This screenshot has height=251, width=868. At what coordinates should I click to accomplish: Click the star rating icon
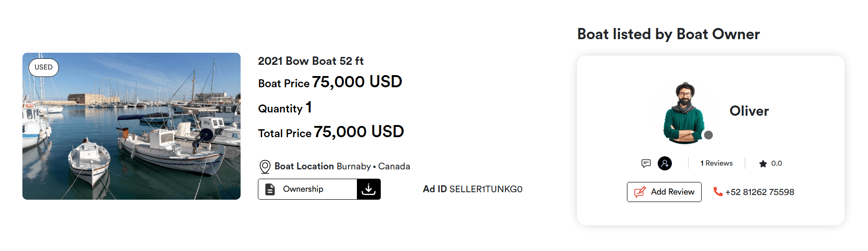763,164
